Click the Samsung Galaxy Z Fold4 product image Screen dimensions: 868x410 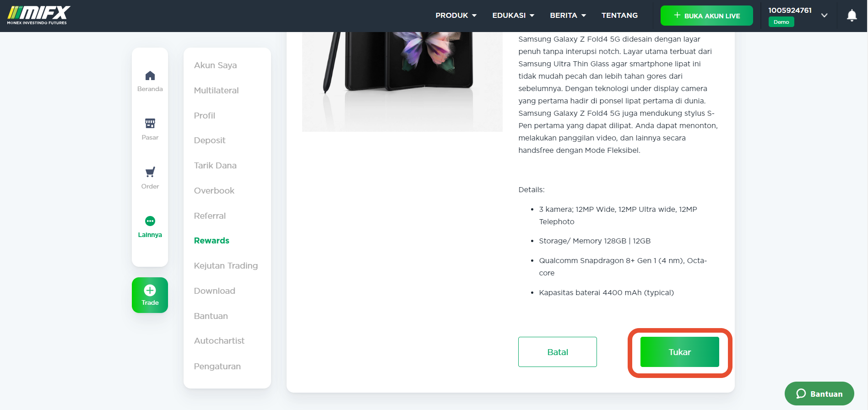tap(402, 82)
